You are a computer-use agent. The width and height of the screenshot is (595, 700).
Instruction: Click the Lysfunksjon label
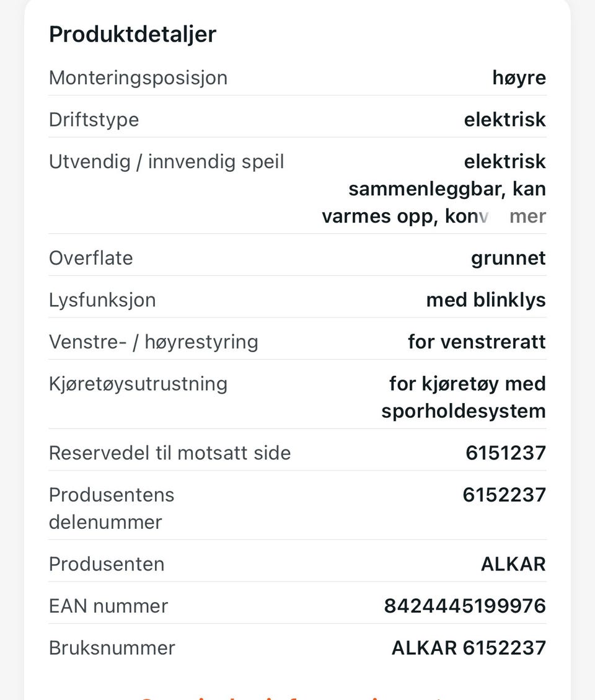click(x=103, y=300)
